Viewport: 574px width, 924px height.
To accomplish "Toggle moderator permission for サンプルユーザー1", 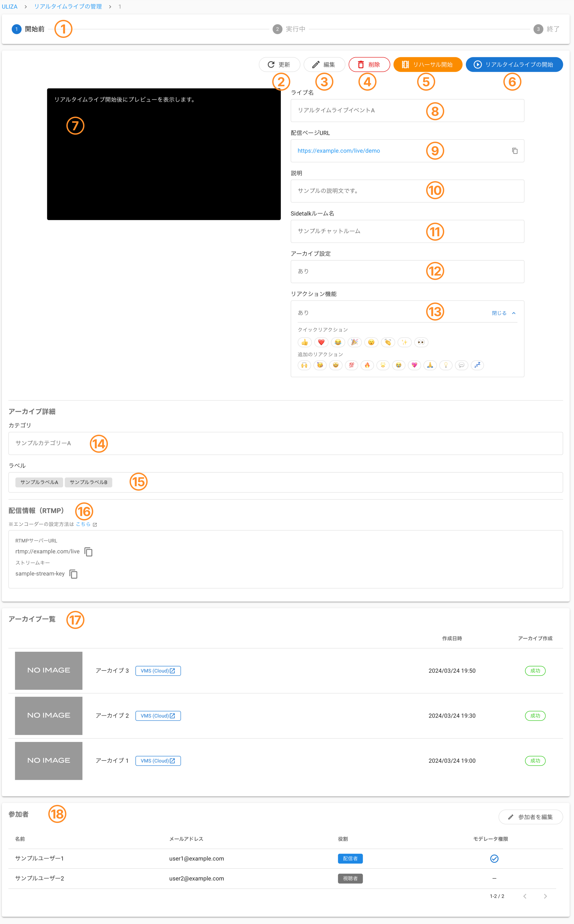I will pyautogui.click(x=494, y=858).
